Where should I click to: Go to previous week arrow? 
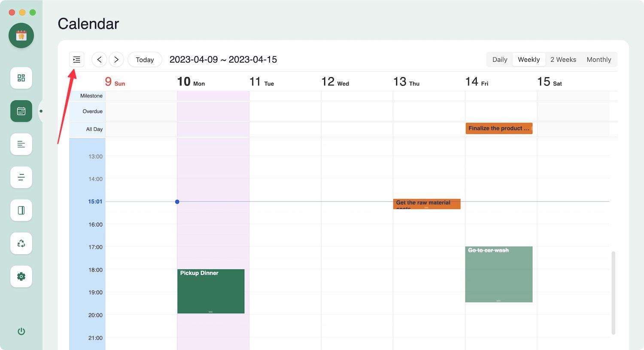coord(99,60)
